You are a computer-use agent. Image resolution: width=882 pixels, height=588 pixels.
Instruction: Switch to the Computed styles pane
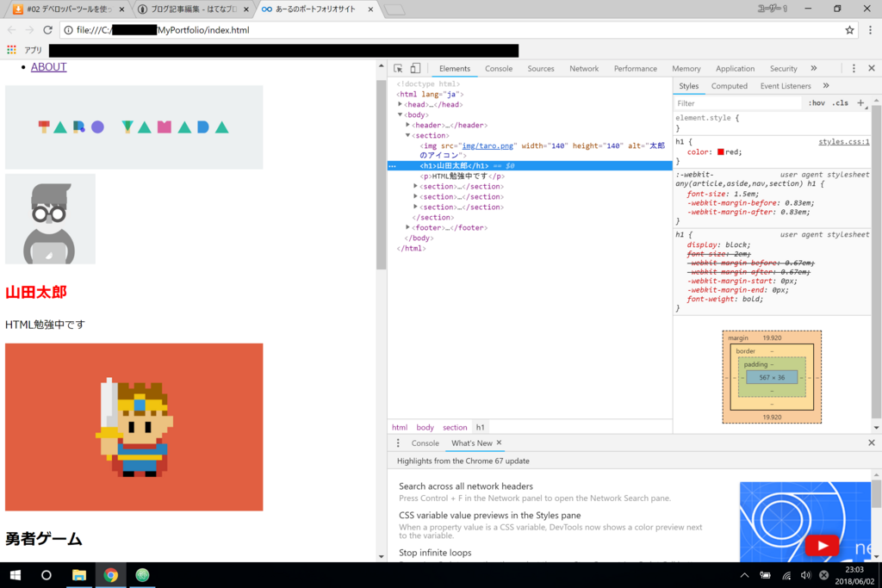pyautogui.click(x=729, y=86)
